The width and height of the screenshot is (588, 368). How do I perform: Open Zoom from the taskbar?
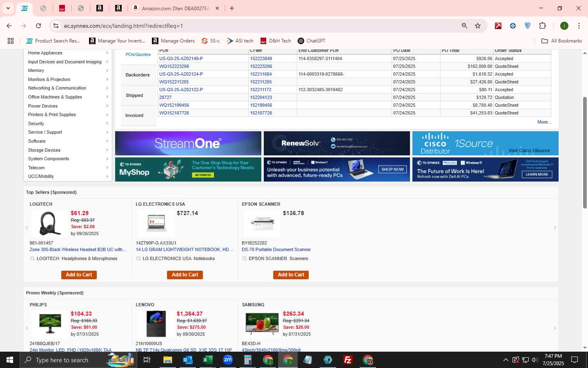point(228,360)
